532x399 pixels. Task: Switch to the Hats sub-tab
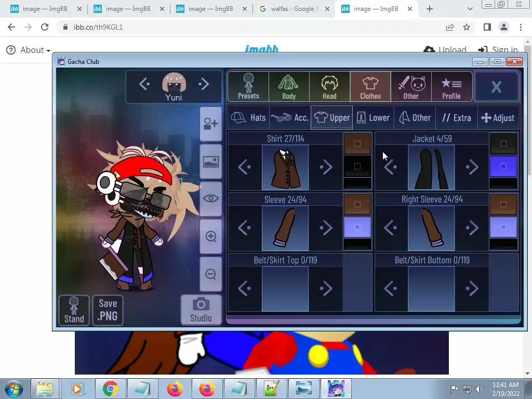[248, 118]
